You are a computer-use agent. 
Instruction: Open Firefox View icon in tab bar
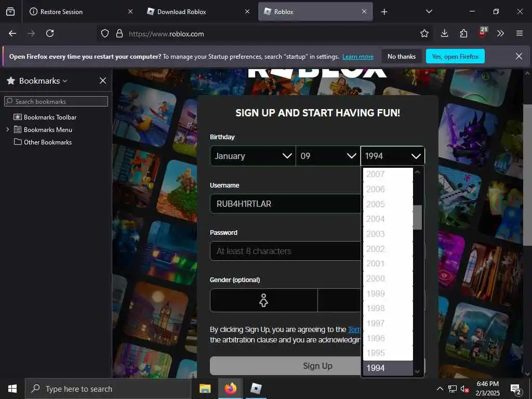coord(10,11)
